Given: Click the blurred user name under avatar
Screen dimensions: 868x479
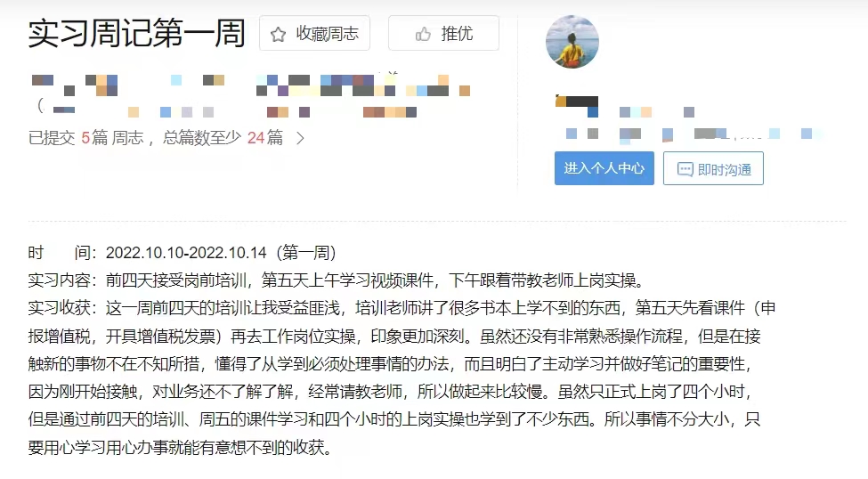Looking at the screenshot, I should 577,106.
